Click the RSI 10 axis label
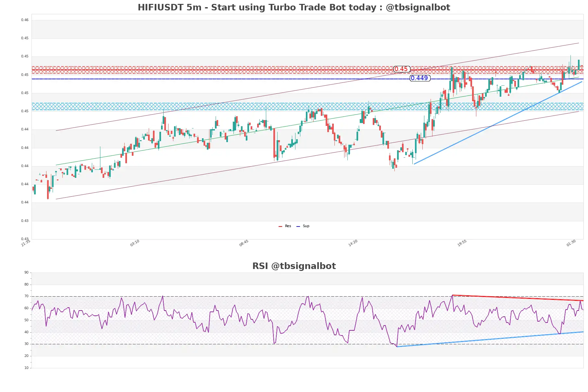This screenshot has height=392, width=588. pyautogui.click(x=26, y=368)
